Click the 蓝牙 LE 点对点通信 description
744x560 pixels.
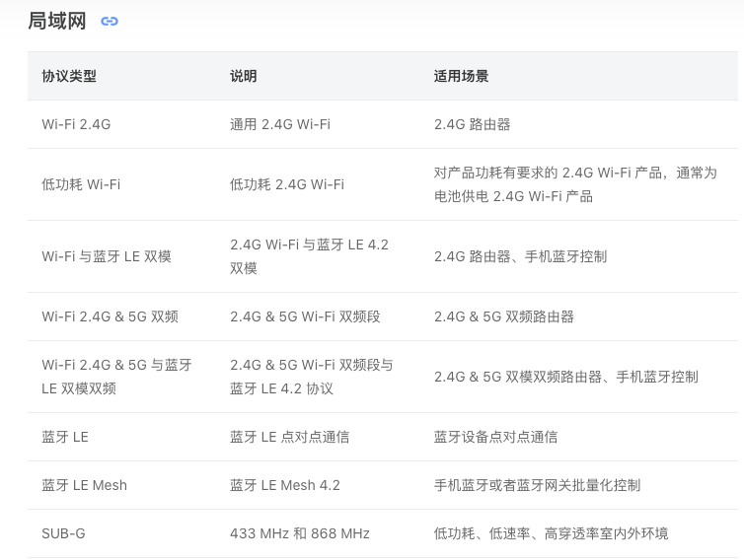pyautogui.click(x=289, y=437)
